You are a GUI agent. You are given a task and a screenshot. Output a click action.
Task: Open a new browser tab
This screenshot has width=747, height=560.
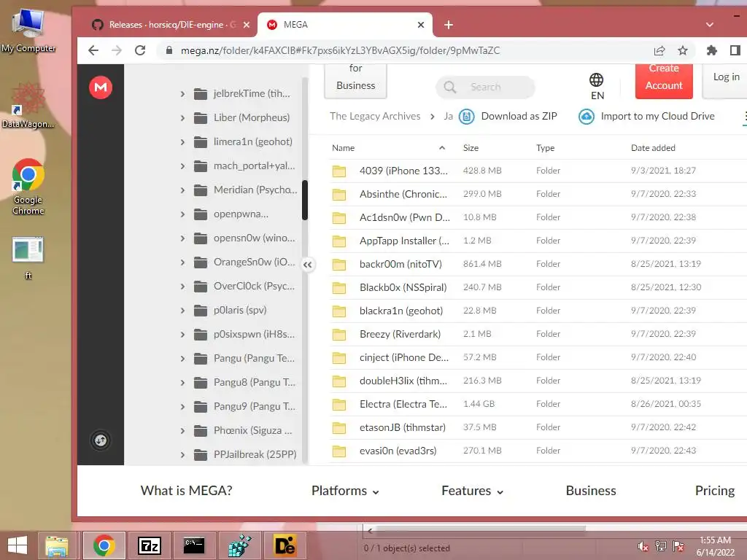449,25
